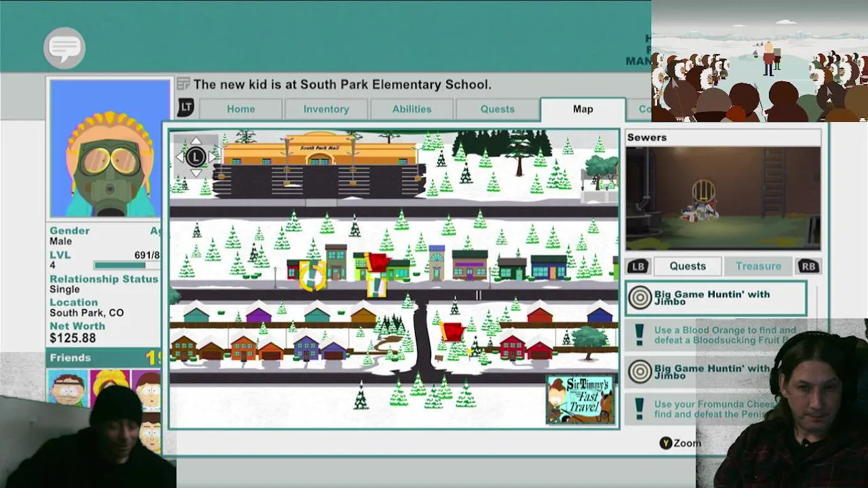Select the Quests filter in map sidebar
This screenshot has height=488, width=868.
688,266
